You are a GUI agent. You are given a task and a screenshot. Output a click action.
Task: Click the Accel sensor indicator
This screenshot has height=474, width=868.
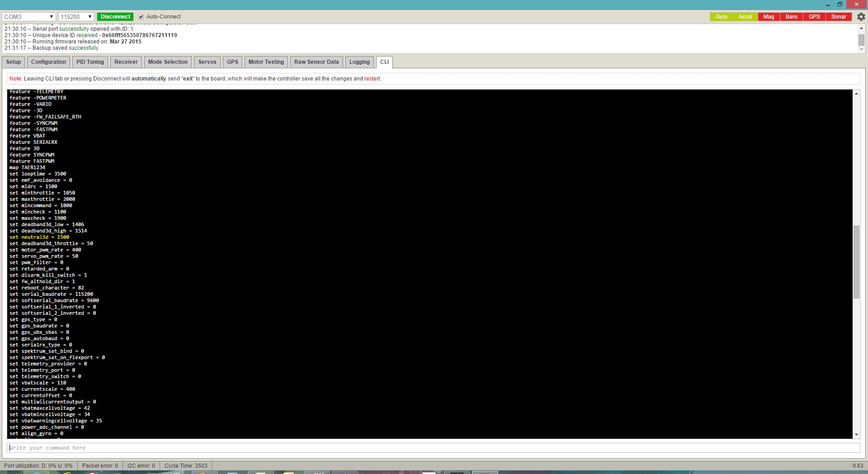tap(745, 17)
